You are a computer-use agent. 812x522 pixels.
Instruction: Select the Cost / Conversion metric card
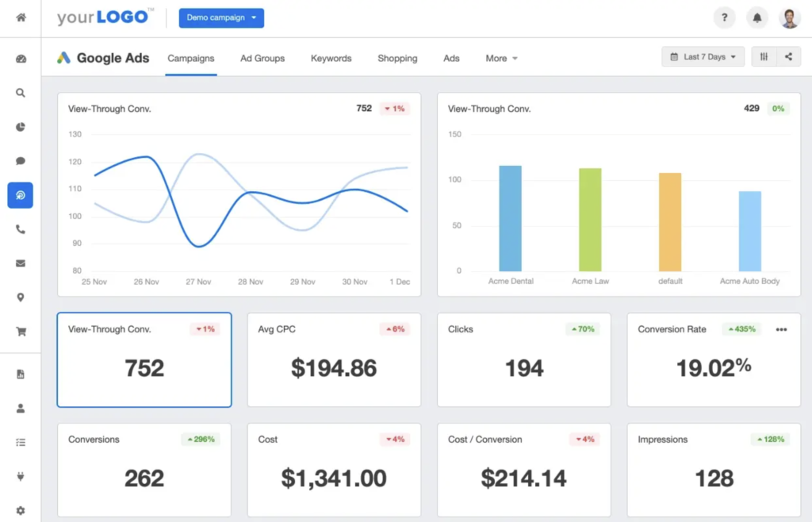pos(524,470)
